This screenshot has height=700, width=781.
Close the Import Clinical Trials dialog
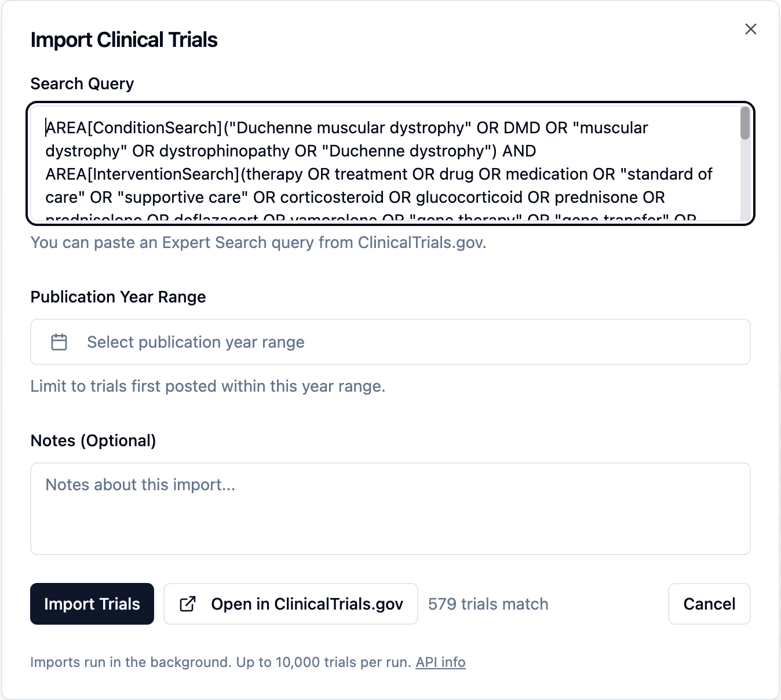pos(750,29)
